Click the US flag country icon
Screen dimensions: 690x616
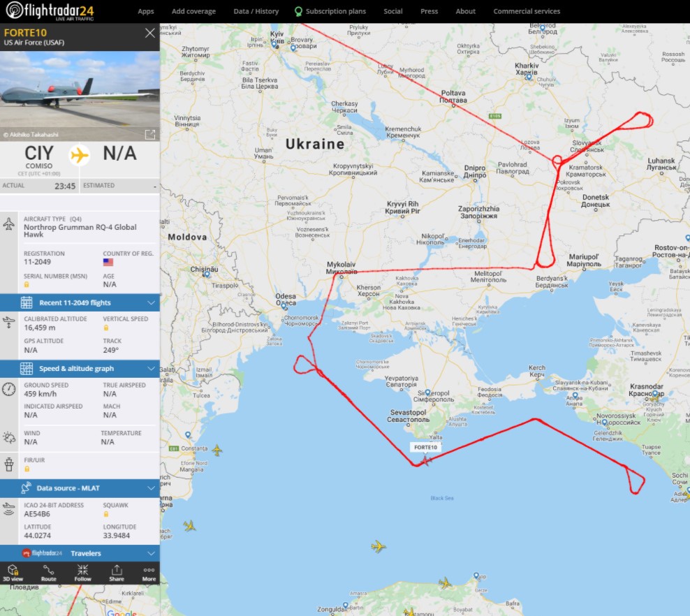108,262
